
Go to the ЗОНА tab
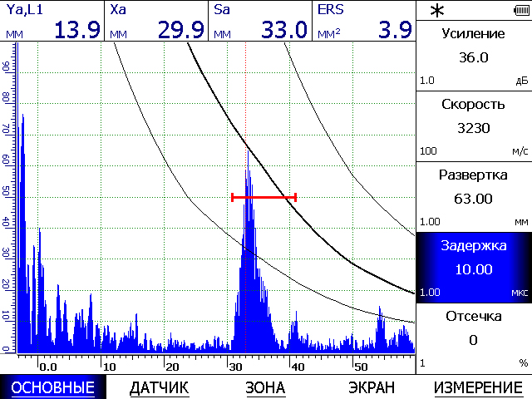tap(265, 387)
